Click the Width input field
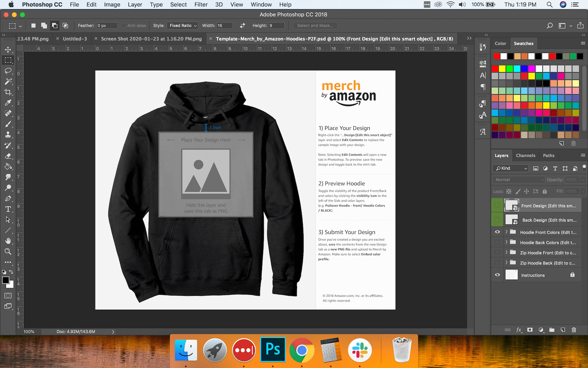The height and width of the screenshot is (368, 588). click(x=225, y=25)
